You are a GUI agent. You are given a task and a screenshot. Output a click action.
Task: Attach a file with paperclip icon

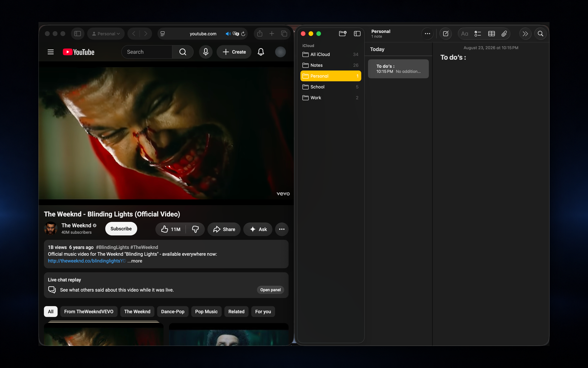click(504, 34)
